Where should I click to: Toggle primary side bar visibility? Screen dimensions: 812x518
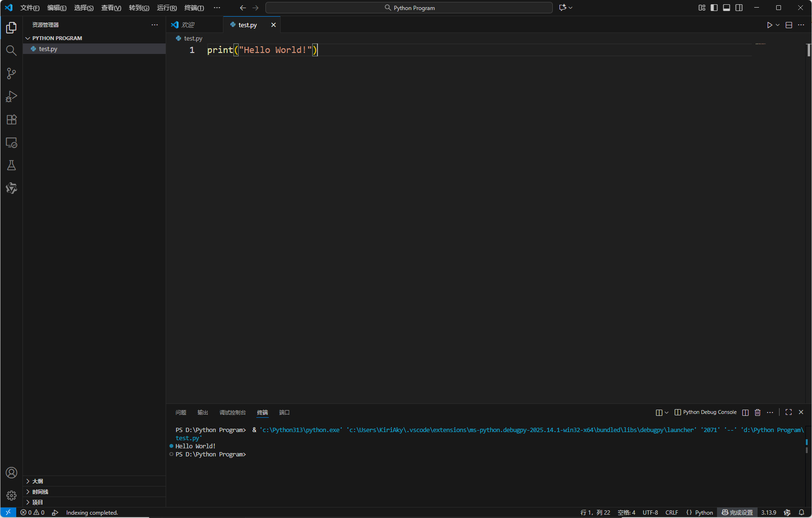[x=714, y=8]
